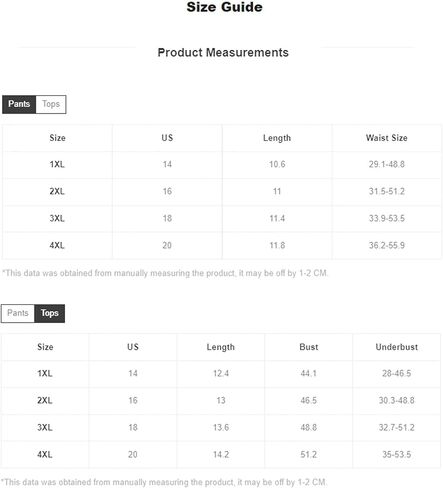Click the bust value 51.2

[309, 454]
